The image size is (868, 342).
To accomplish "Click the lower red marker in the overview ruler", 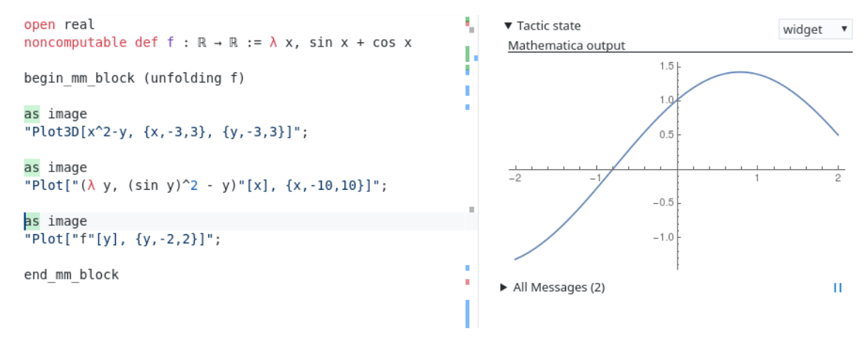I will (467, 282).
